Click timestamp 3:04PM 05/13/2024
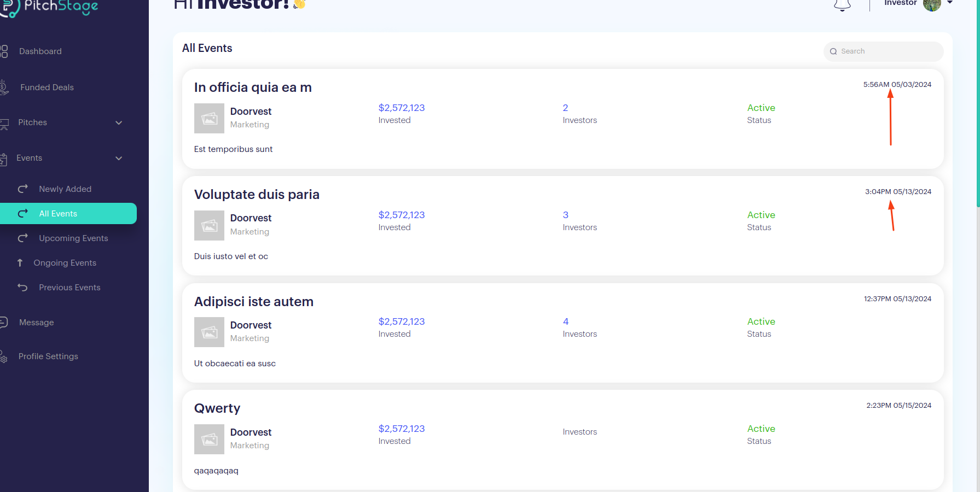This screenshot has width=980, height=492. [x=898, y=192]
